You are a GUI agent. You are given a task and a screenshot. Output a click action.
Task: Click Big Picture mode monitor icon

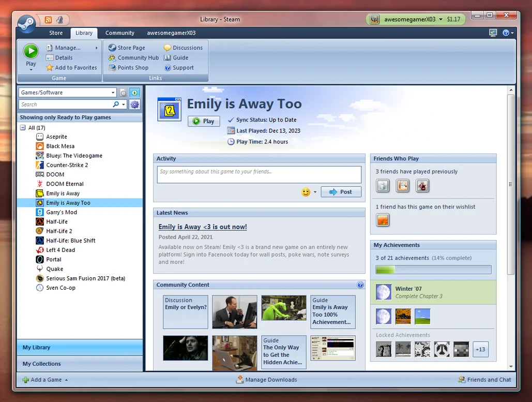tap(493, 33)
